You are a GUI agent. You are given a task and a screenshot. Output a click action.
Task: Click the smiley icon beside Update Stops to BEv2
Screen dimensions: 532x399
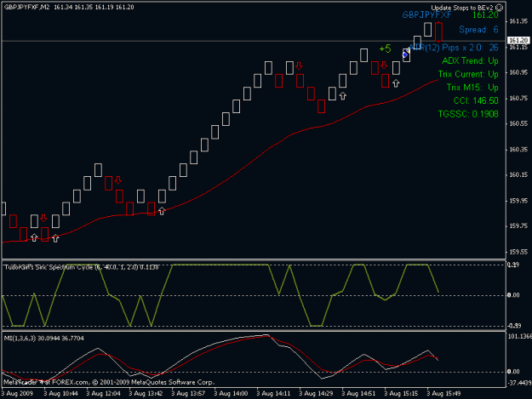[499, 8]
